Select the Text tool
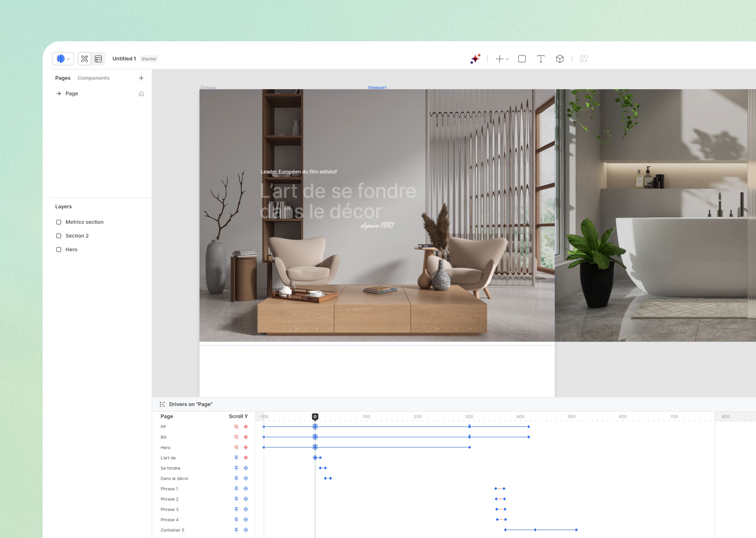756x538 pixels. 541,58
